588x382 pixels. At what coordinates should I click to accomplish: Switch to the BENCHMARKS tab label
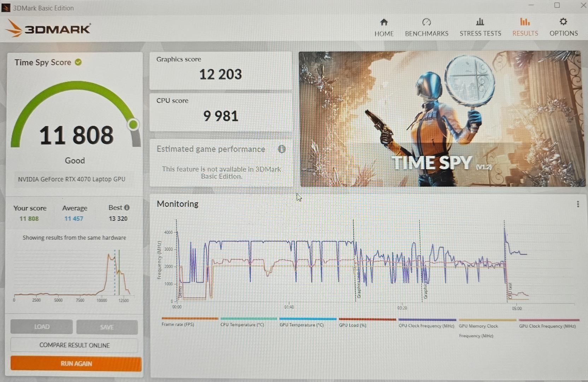click(x=427, y=34)
